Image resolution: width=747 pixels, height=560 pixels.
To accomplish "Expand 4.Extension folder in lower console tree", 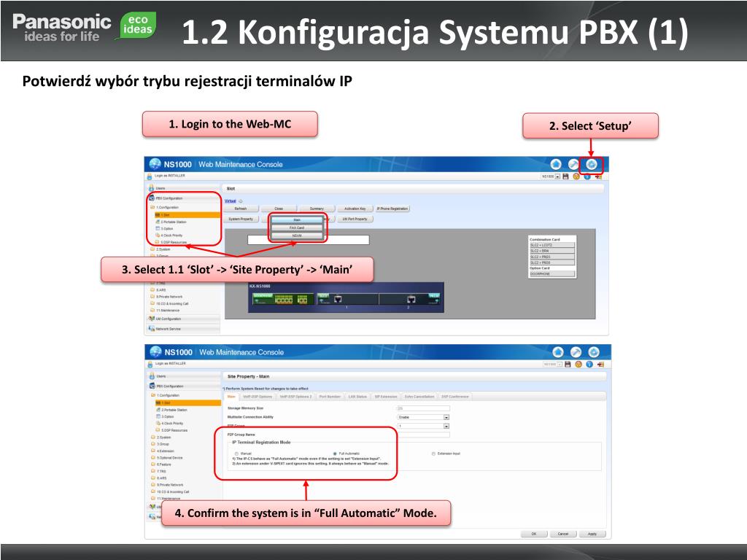I will (153, 451).
